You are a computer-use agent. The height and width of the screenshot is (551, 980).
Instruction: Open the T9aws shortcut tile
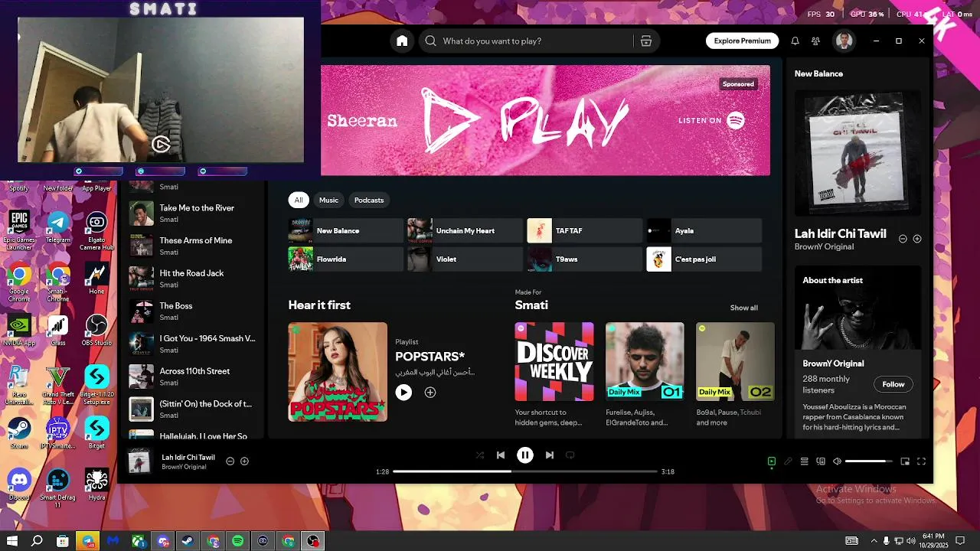(584, 259)
